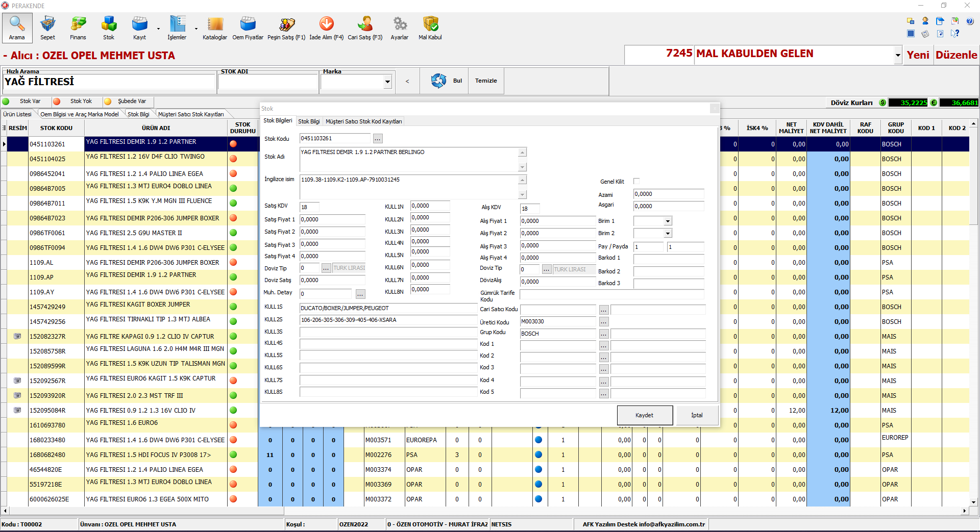The image size is (980, 532).
Task: Open the Birim 1 dropdown
Action: click(668, 221)
